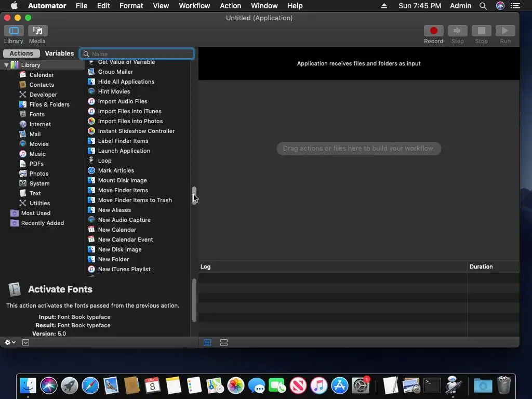Select Instant Slideshow Controller action
The image size is (532, 399).
136,130
